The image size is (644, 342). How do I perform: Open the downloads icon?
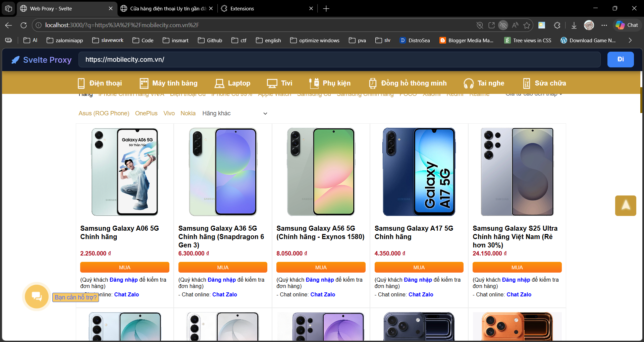tap(574, 25)
